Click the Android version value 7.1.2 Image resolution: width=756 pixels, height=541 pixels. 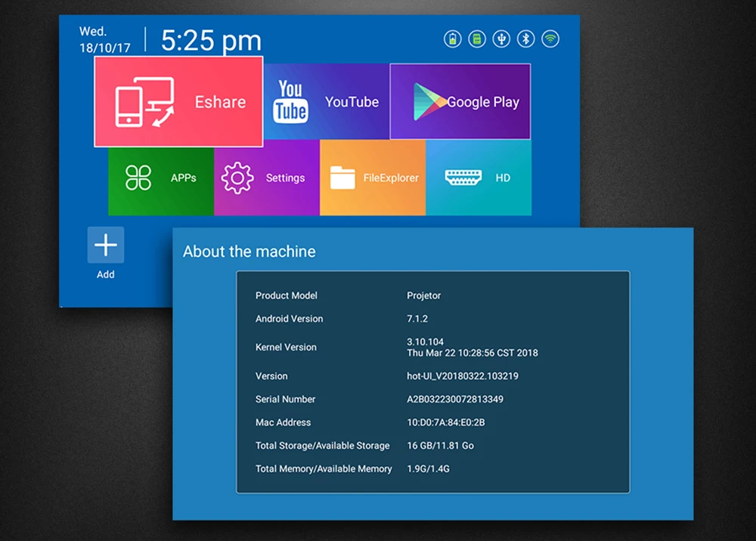[x=417, y=318]
